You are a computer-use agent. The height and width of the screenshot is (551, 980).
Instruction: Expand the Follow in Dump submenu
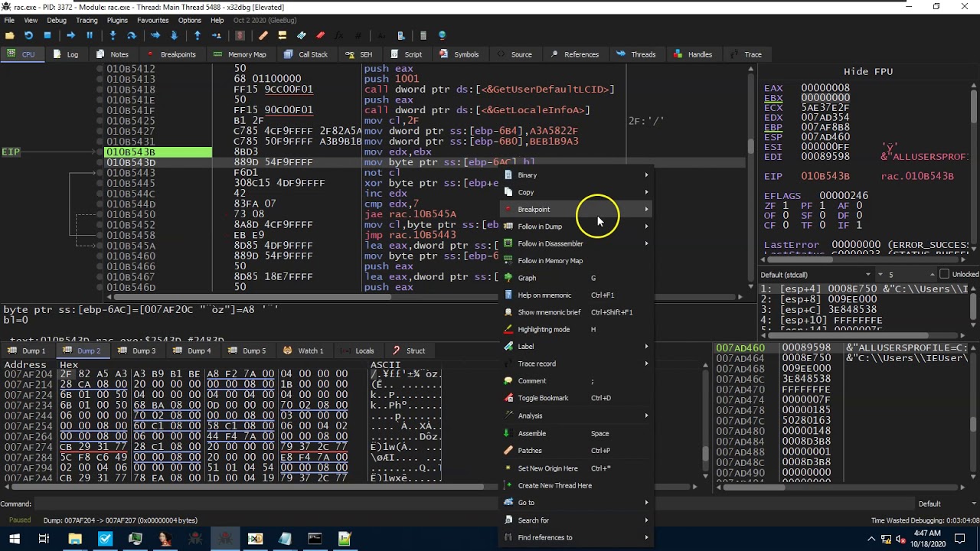pyautogui.click(x=577, y=227)
